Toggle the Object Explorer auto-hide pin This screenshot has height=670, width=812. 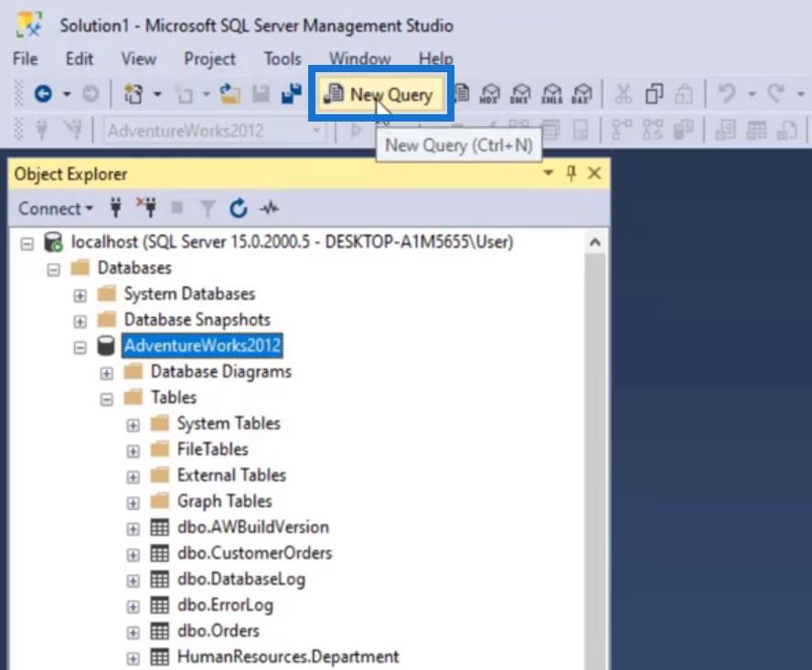pos(572,173)
